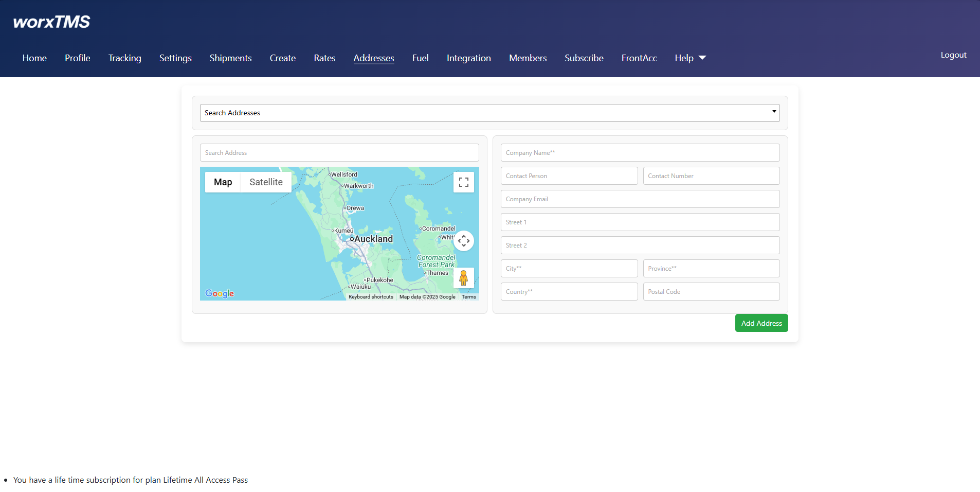Open the map Terms link
Screen dimensions: 980x492
[468, 297]
